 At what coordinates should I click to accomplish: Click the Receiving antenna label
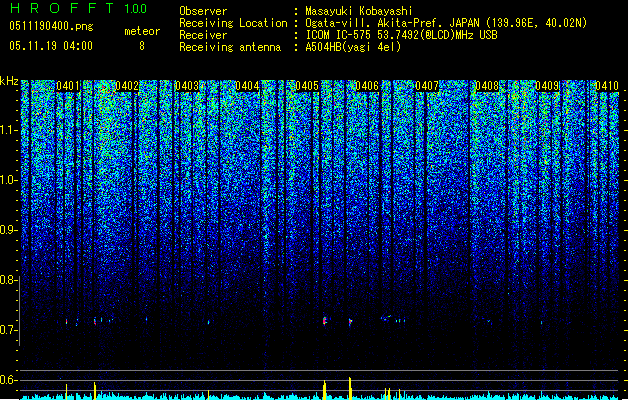click(230, 47)
